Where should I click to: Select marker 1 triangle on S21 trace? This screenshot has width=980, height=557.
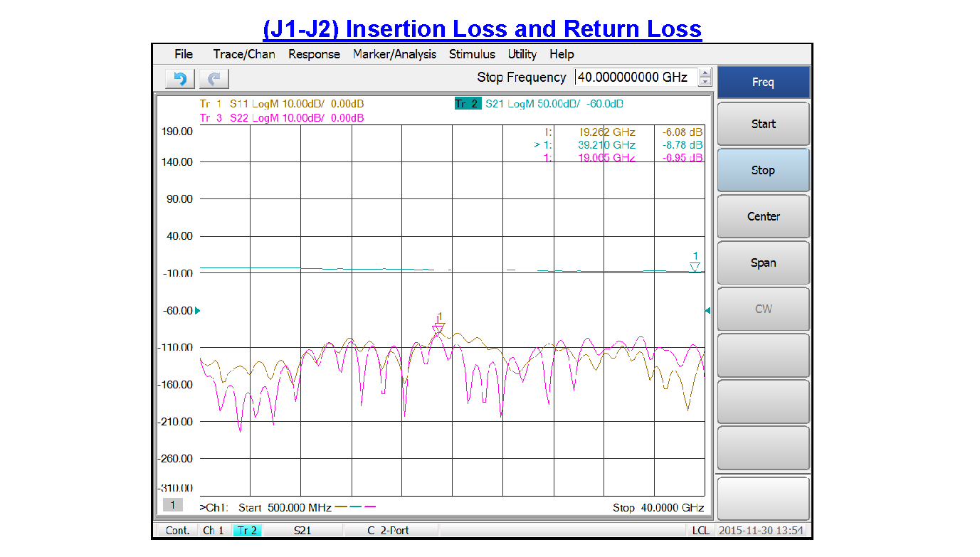click(695, 267)
